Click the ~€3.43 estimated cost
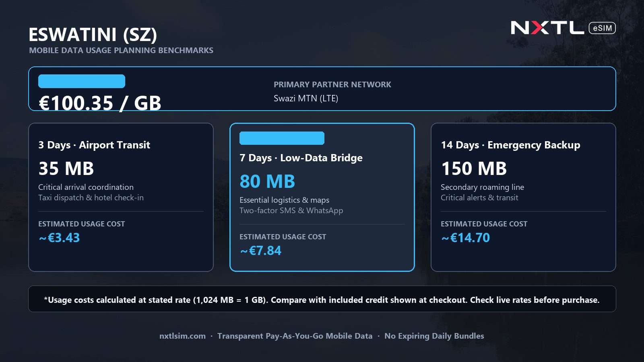This screenshot has width=644, height=362. coord(59,238)
